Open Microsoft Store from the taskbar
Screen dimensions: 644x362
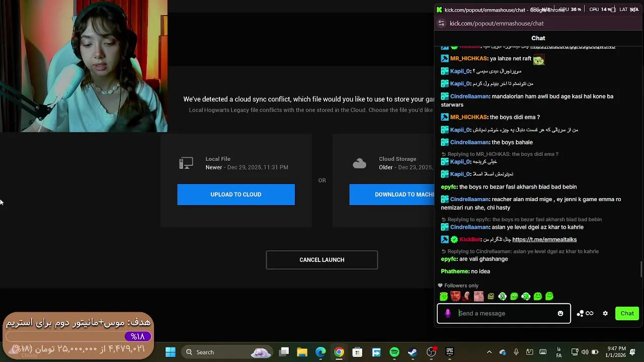tap(357, 352)
